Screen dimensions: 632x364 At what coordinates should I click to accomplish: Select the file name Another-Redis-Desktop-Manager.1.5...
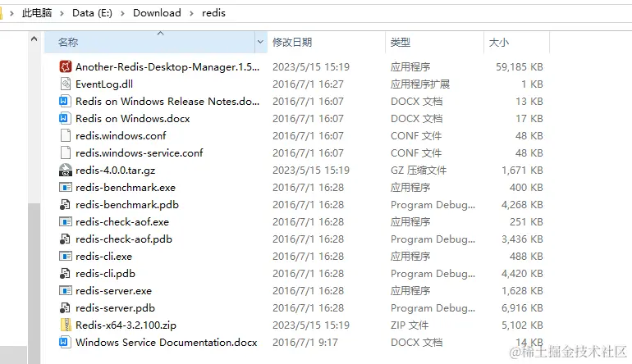pos(167,67)
